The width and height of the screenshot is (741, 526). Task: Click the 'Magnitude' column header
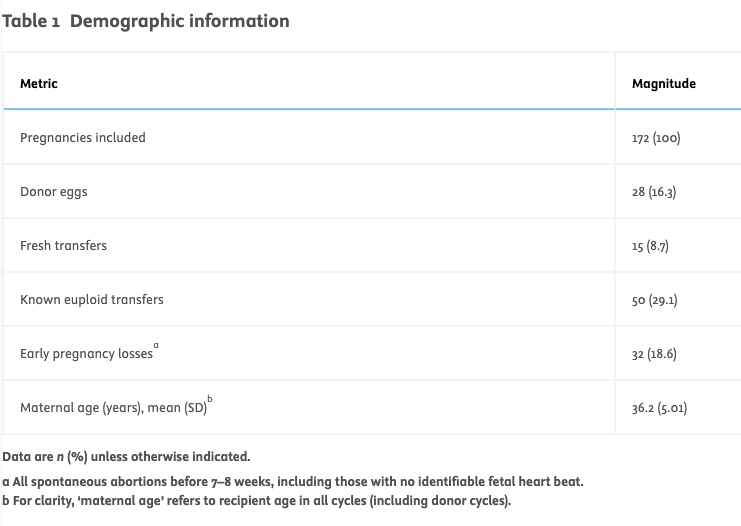[663, 84]
